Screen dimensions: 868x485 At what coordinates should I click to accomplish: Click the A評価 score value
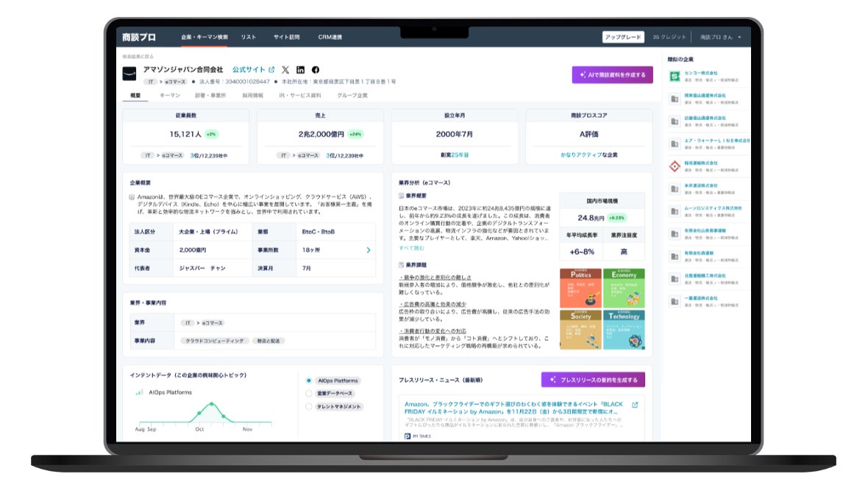[588, 134]
